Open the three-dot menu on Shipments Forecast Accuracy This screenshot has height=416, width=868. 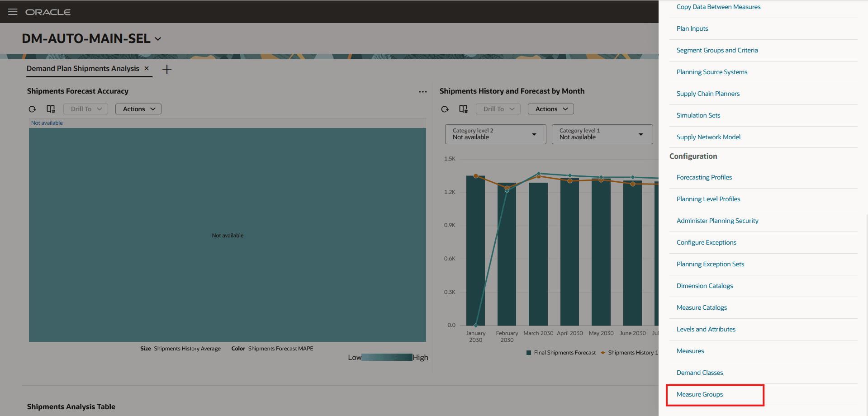pos(422,92)
